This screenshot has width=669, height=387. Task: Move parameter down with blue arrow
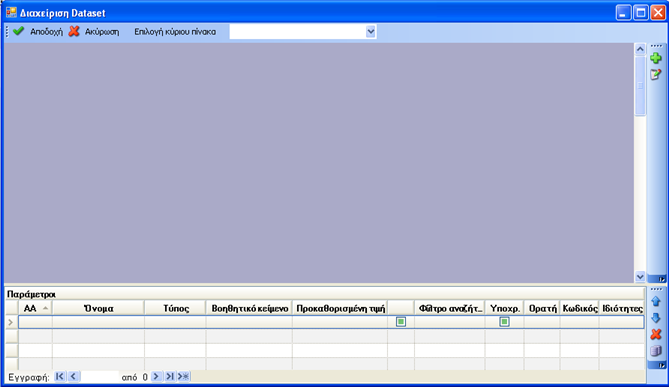(x=656, y=317)
